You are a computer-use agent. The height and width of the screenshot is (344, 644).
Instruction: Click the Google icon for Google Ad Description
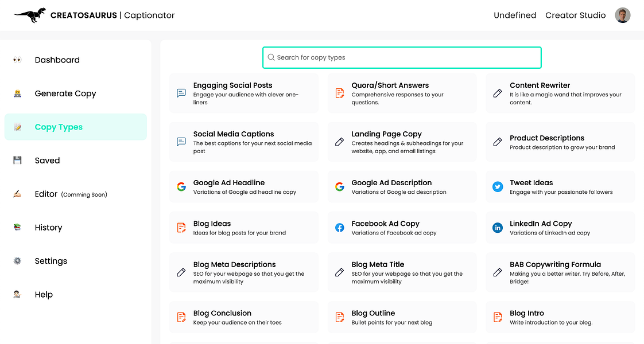pos(340,186)
